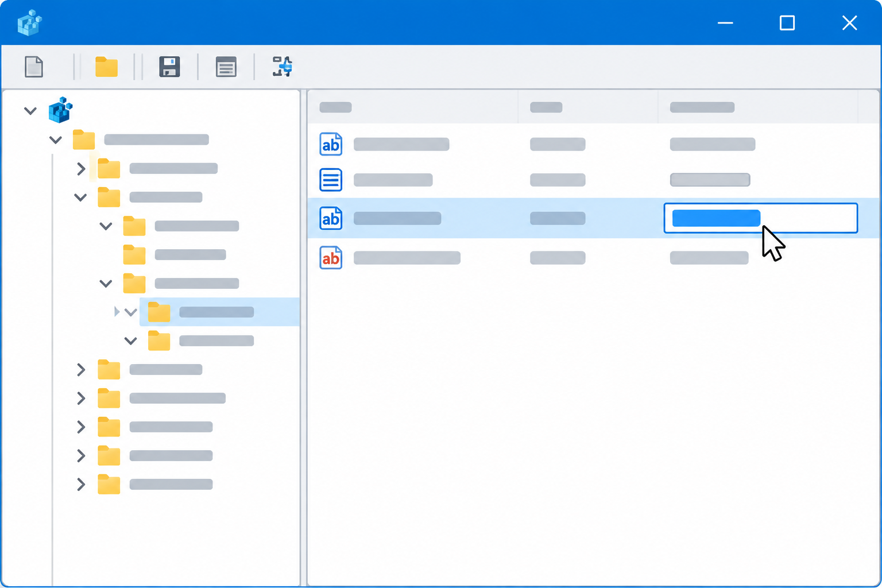Collapse the folder directly under the root cube
Viewport: 882px width, 588px height.
point(56,140)
